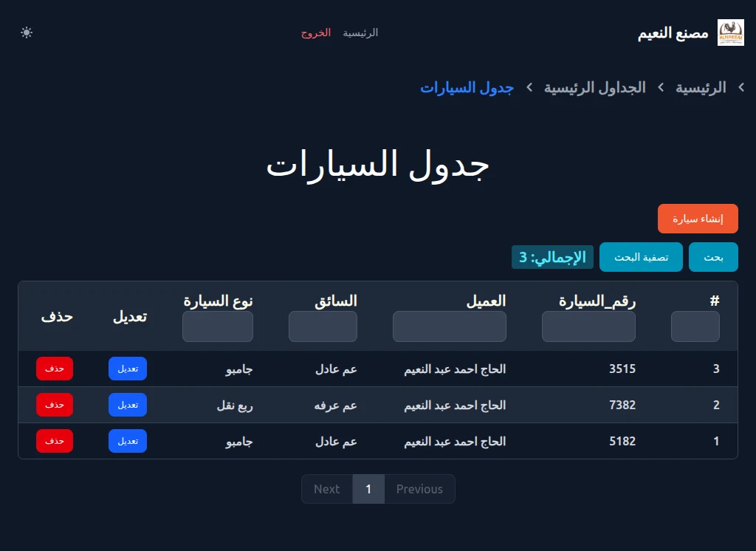Edit car 3515 using تعديل button
The width and height of the screenshot is (756, 551).
(128, 369)
